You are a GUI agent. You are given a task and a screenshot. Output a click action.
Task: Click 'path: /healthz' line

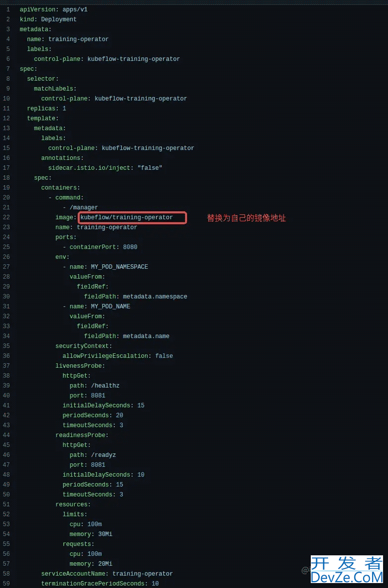coord(95,386)
